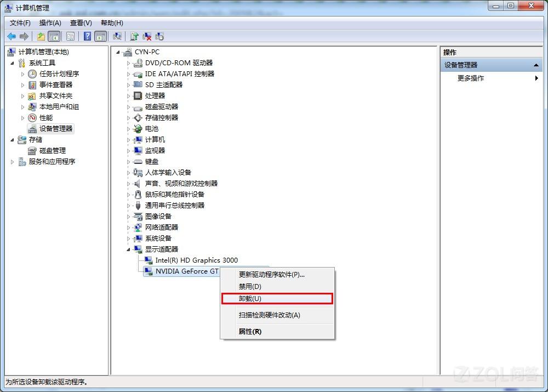Open the 查看(V) menu
Image resolution: width=548 pixels, height=392 pixels.
click(81, 23)
